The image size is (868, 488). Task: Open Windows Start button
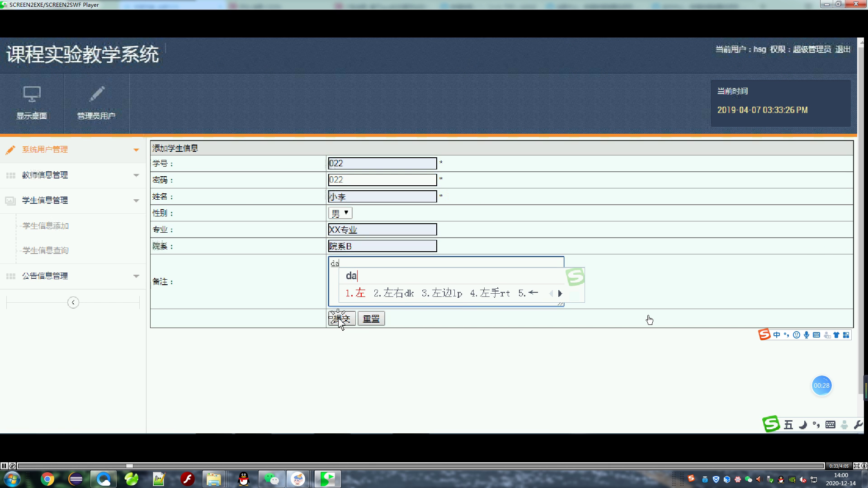(12, 479)
